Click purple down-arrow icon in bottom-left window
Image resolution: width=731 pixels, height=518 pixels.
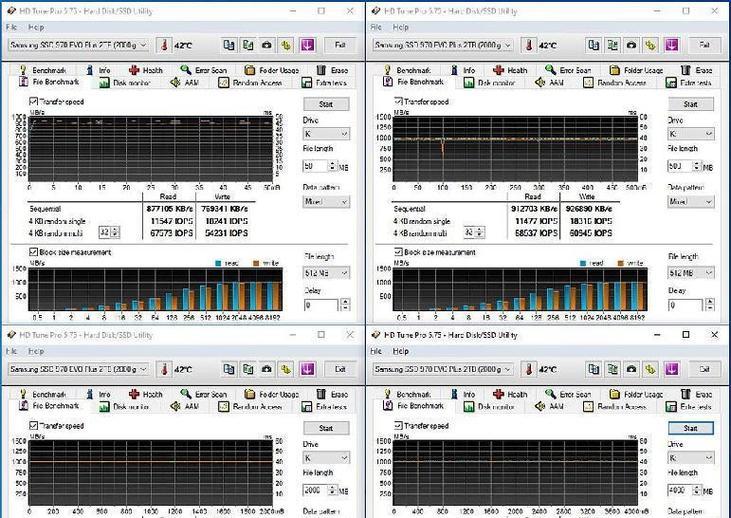(307, 369)
